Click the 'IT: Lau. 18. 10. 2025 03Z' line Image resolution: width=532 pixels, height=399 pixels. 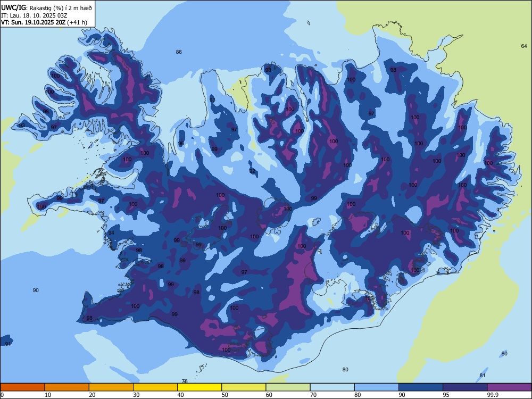click(x=34, y=15)
